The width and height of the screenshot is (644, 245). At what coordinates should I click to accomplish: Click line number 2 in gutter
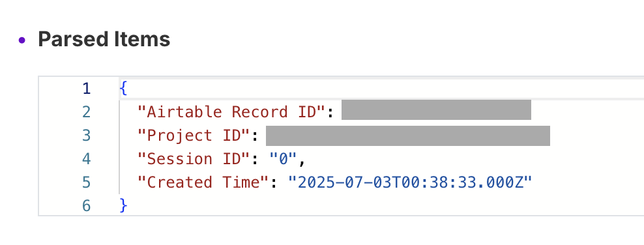tap(86, 112)
